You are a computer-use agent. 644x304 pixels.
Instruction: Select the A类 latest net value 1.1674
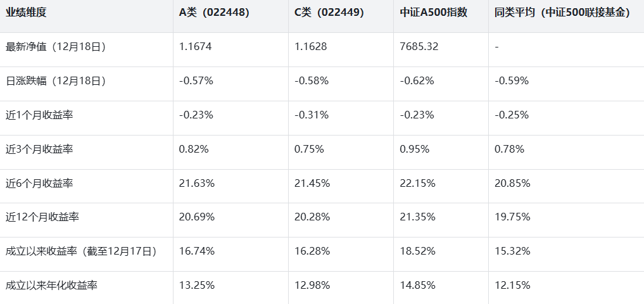point(195,47)
